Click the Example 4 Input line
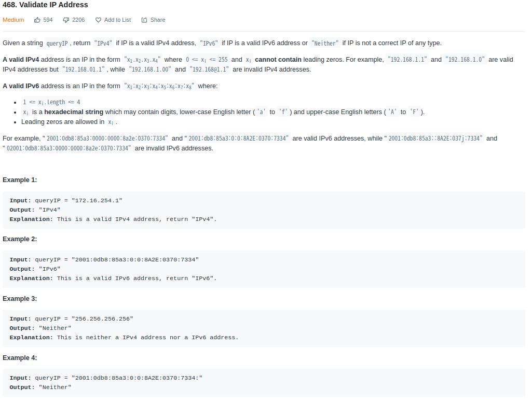Image resolution: width=532 pixels, height=402 pixels. pos(106,378)
